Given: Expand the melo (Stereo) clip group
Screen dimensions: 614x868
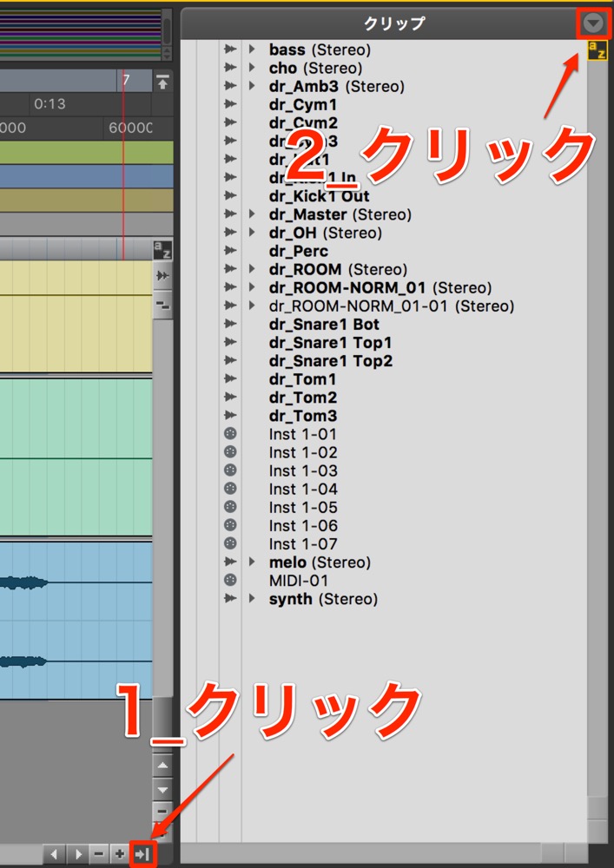Looking at the screenshot, I should 252,562.
